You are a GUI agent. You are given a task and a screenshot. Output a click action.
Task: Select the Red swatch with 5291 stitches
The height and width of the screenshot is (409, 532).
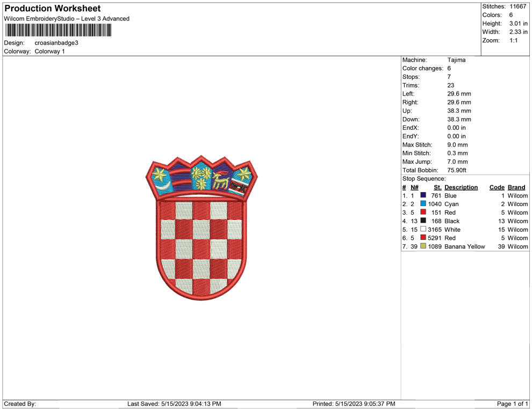(x=423, y=238)
